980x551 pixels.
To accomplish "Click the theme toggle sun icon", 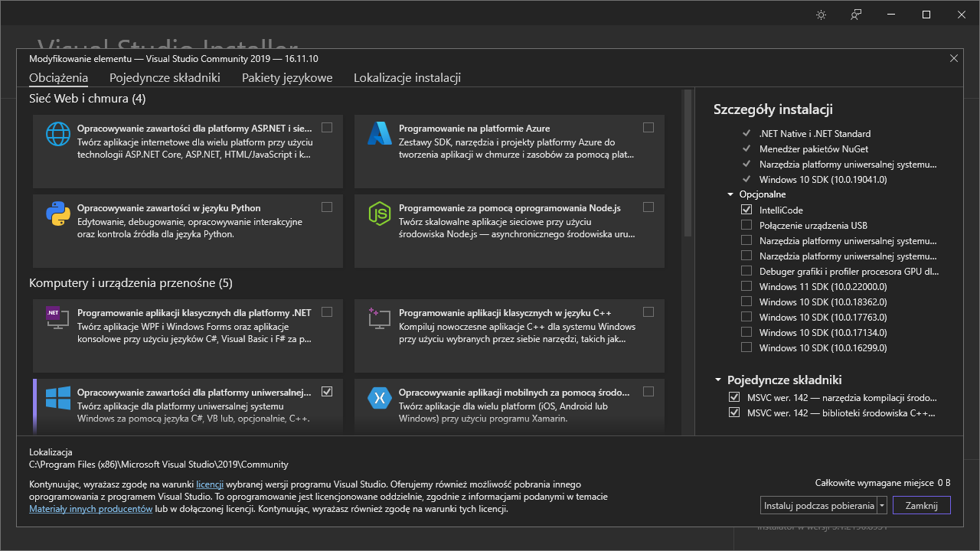I will 821,14.
